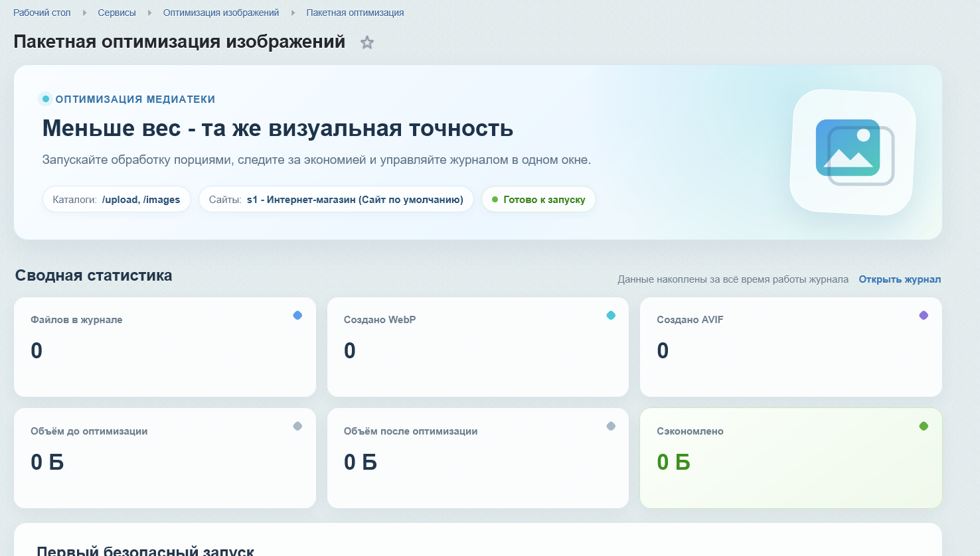Click cyan dot in Создано WebP card

click(611, 315)
